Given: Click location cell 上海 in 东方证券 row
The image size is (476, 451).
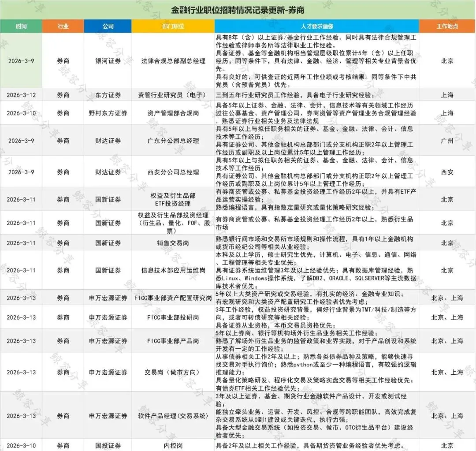Looking at the screenshot, I should tap(447, 95).
